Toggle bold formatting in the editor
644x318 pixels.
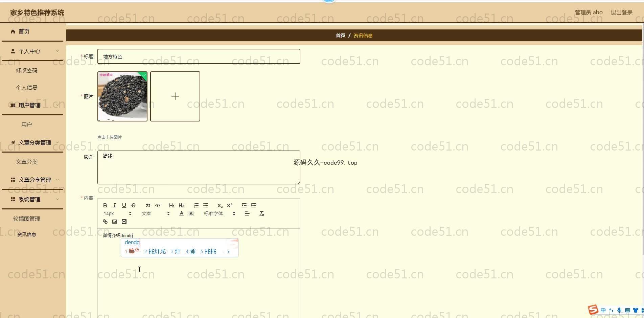(x=105, y=205)
